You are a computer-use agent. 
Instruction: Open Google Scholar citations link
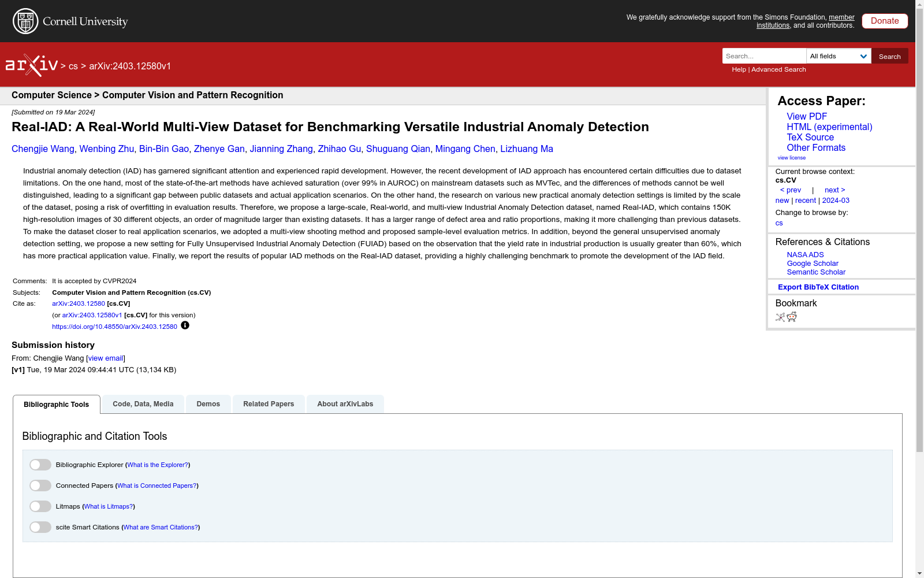tap(813, 264)
